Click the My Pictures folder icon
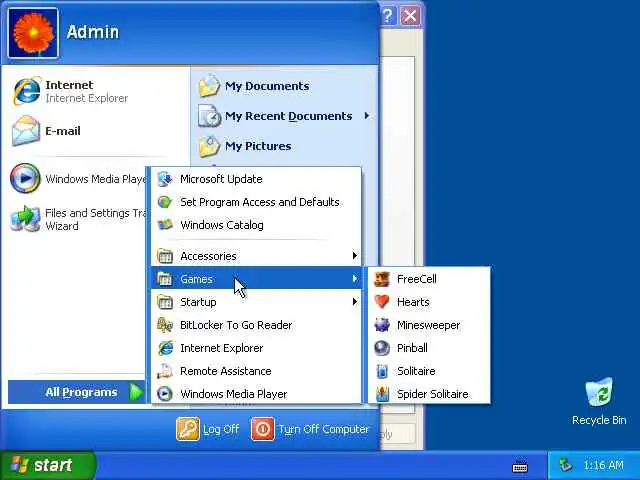 tap(209, 146)
